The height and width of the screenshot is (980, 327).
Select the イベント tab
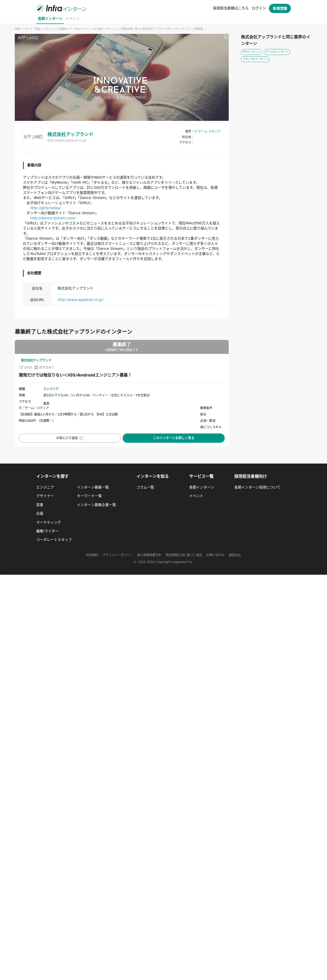click(73, 19)
